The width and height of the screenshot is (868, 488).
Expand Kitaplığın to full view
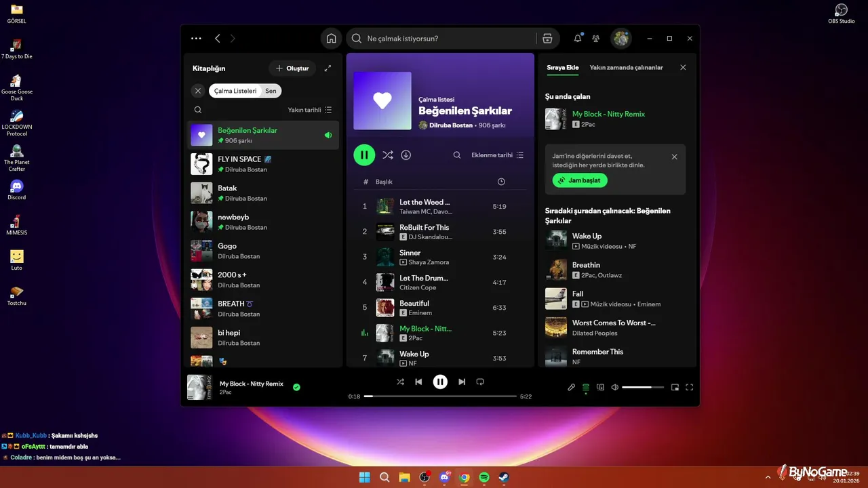coord(328,68)
